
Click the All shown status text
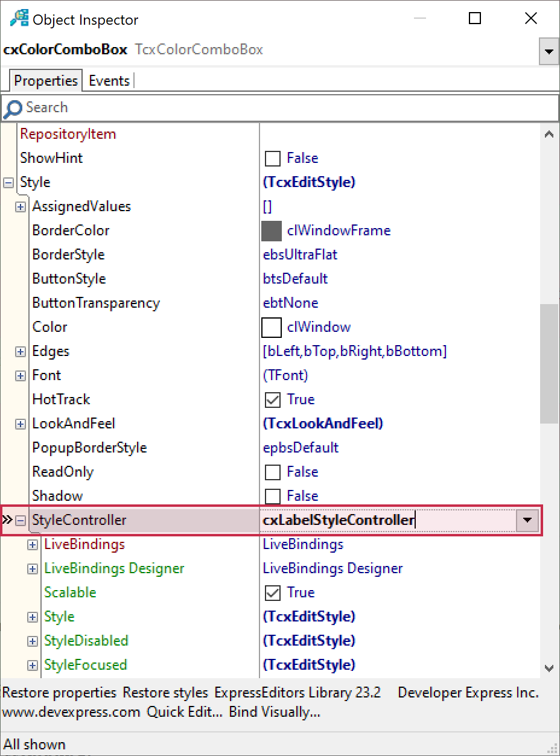[34, 745]
